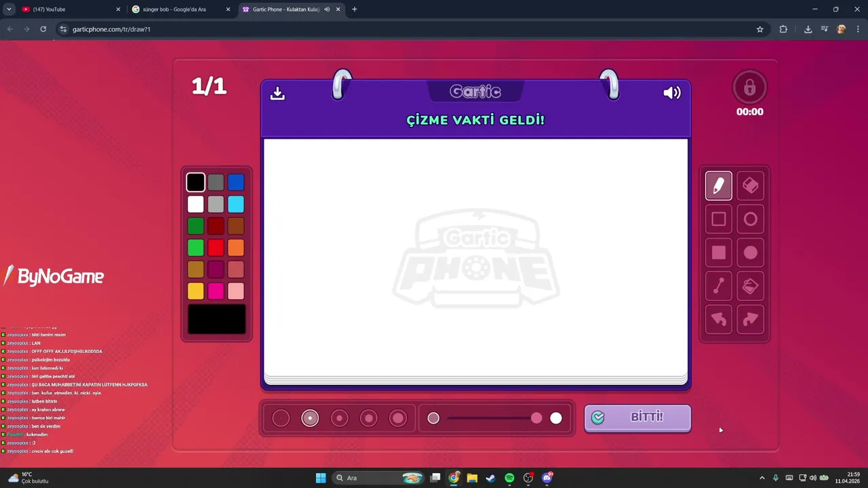
Task: Pick the cyan color swatch
Action: pos(236,204)
